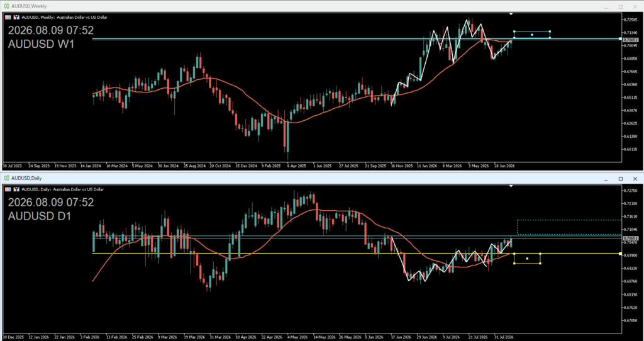Minimize the AUDUSD,Weekly chart window
Viewport: 644px width, 341px height.
[x=606, y=6]
